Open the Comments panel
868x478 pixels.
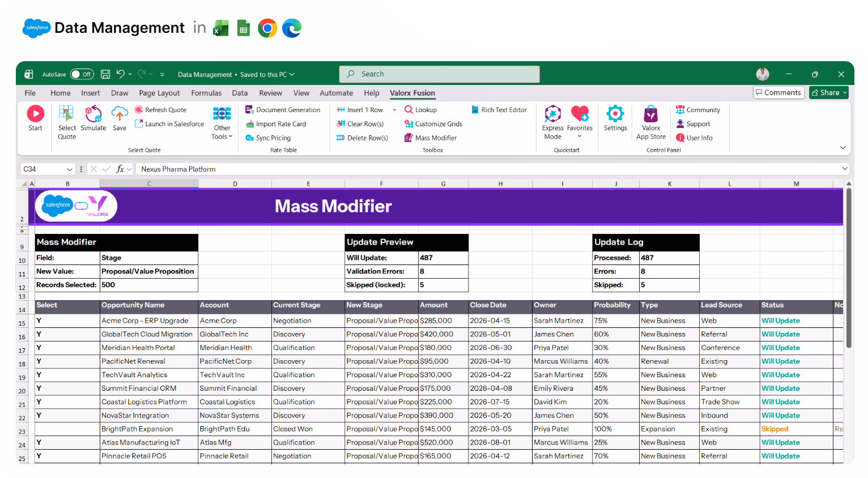point(778,92)
